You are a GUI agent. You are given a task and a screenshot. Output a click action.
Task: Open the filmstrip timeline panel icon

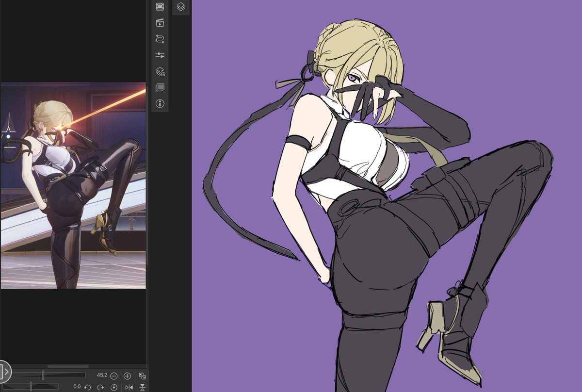click(160, 7)
